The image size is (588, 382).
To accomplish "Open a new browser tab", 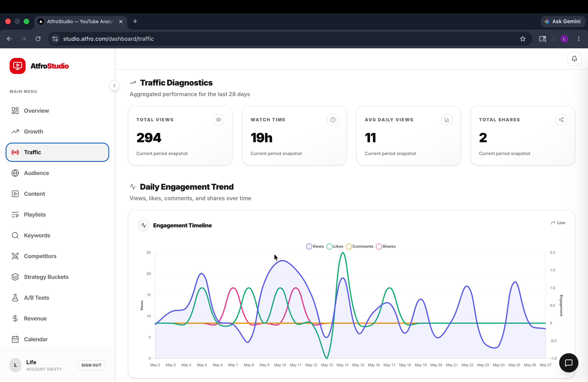I will pyautogui.click(x=135, y=21).
